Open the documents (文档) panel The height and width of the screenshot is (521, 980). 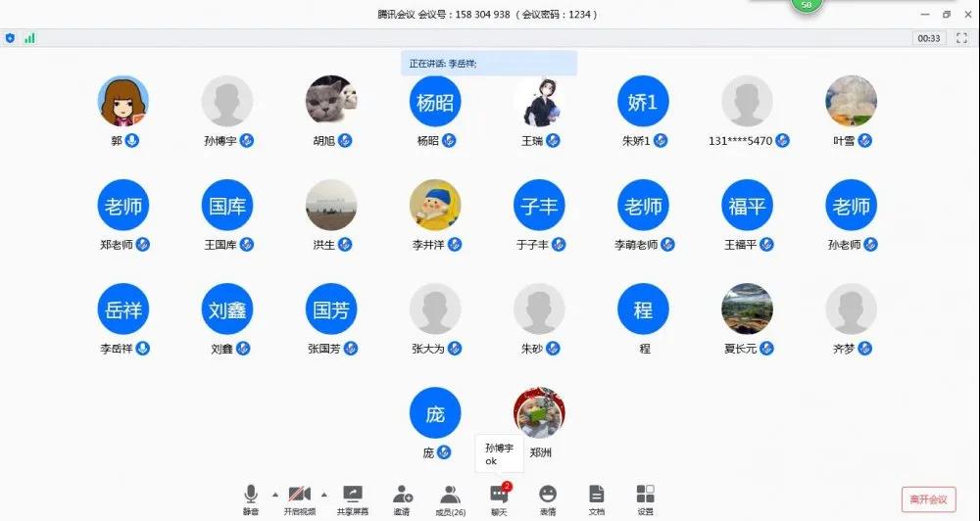pyautogui.click(x=596, y=496)
